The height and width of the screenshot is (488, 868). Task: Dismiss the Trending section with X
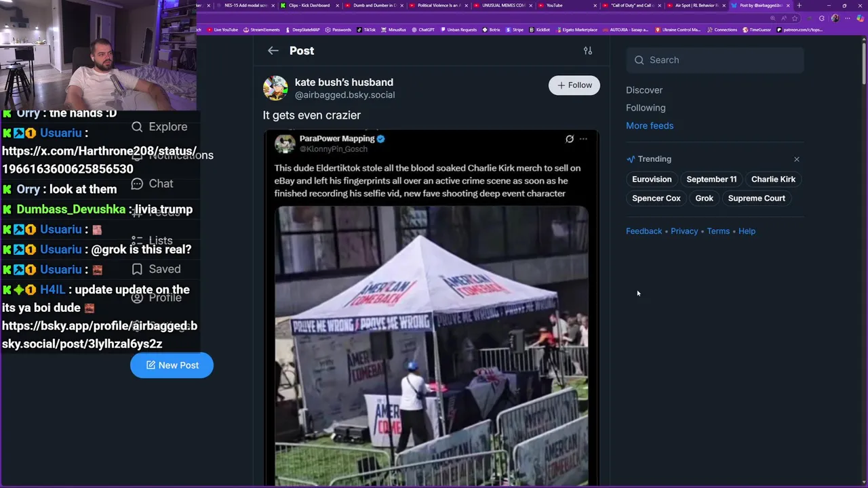797,159
